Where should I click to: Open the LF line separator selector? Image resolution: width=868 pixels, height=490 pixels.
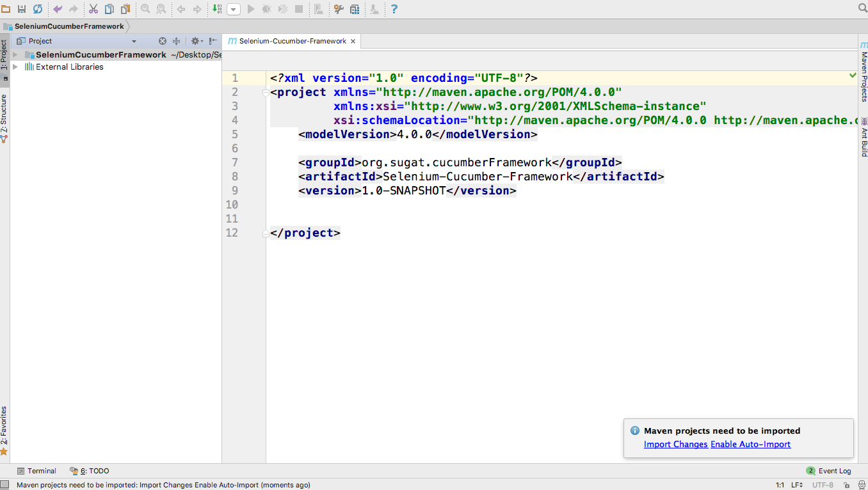[x=798, y=485]
